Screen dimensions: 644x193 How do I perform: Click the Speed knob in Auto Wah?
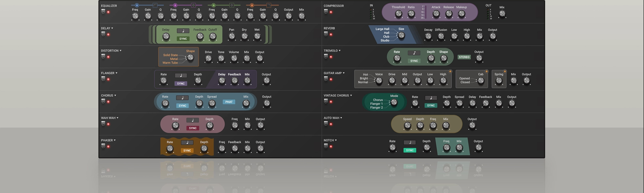point(407,126)
